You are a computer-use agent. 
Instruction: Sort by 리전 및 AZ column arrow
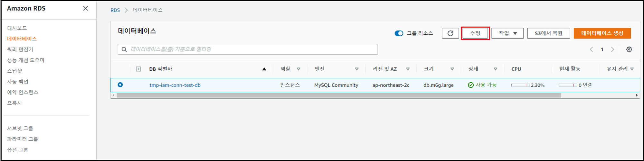pos(408,69)
